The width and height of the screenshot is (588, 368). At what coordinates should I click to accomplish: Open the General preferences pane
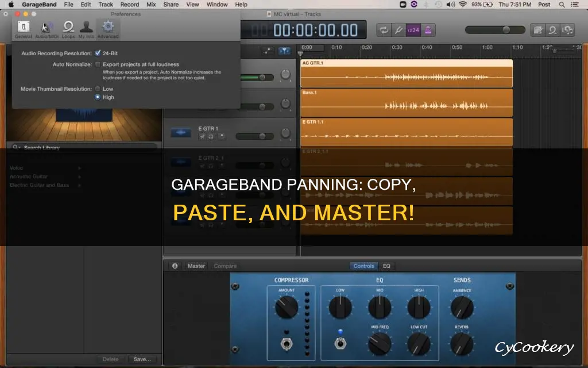click(23, 30)
